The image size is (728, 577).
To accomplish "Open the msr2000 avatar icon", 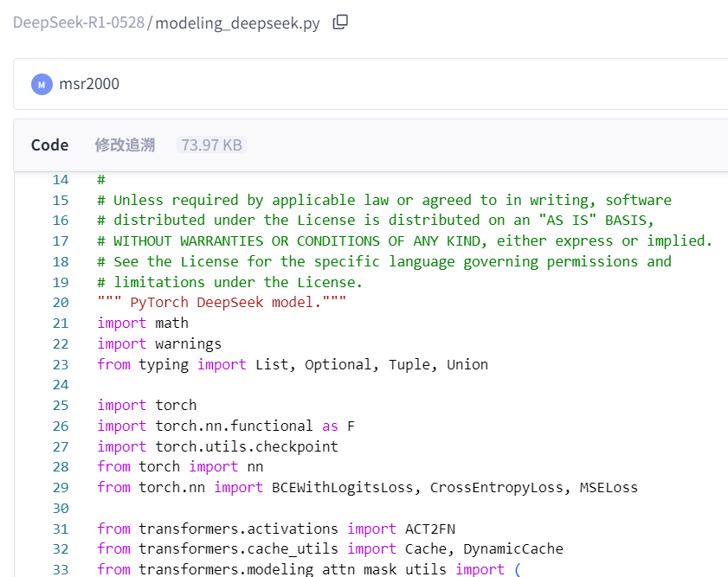I will (x=42, y=85).
